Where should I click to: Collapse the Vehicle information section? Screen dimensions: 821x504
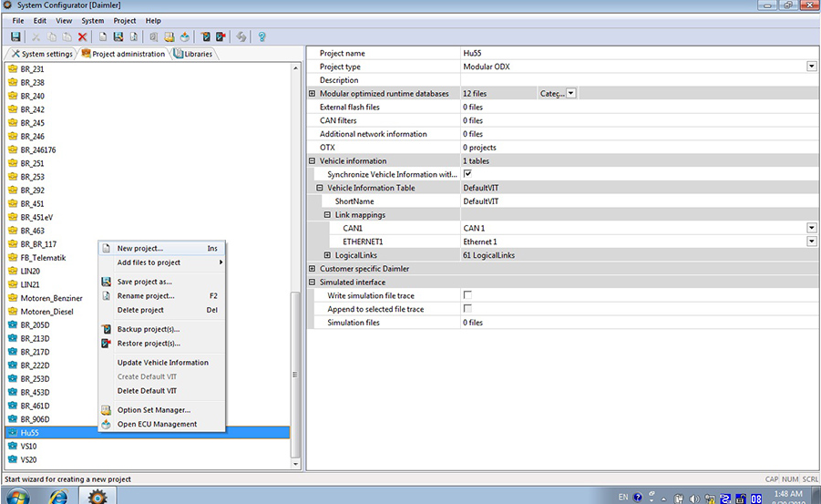[x=312, y=160]
